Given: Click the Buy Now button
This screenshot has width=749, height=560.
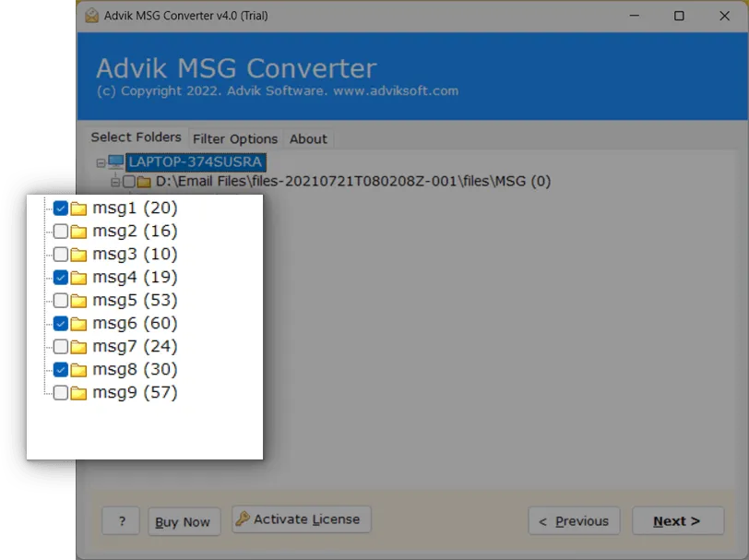Looking at the screenshot, I should tap(184, 522).
